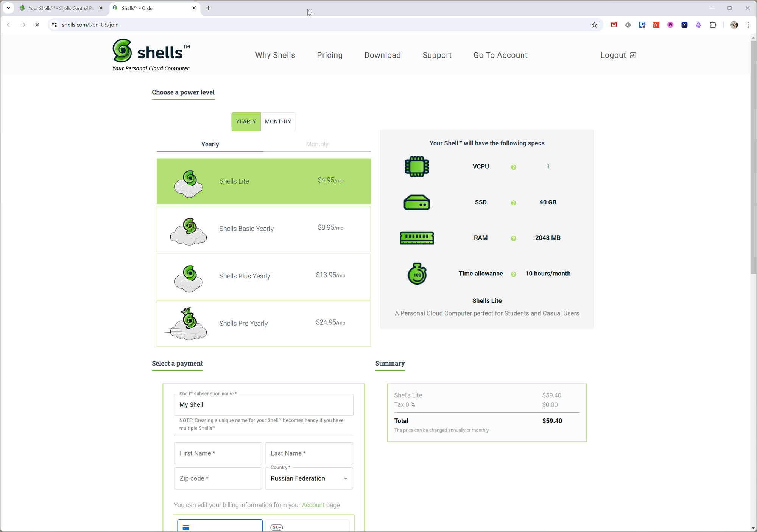The width and height of the screenshot is (757, 532).
Task: Click the SSD help question mark icon
Action: pos(513,203)
